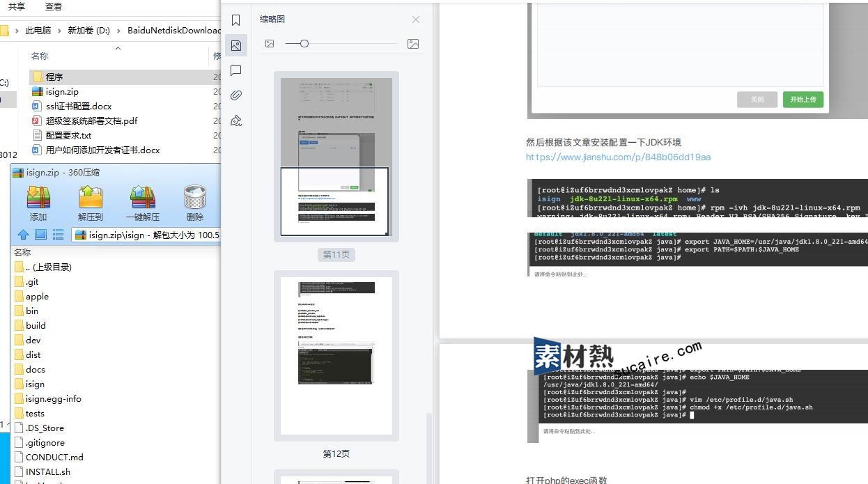The height and width of the screenshot is (484, 868).
Task: Open the jianshu.com JDK article link
Action: (x=619, y=157)
